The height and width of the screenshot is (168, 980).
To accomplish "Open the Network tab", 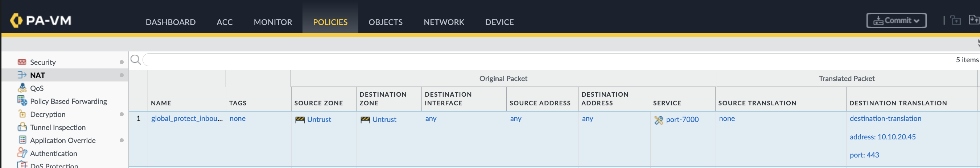I will pos(444,22).
